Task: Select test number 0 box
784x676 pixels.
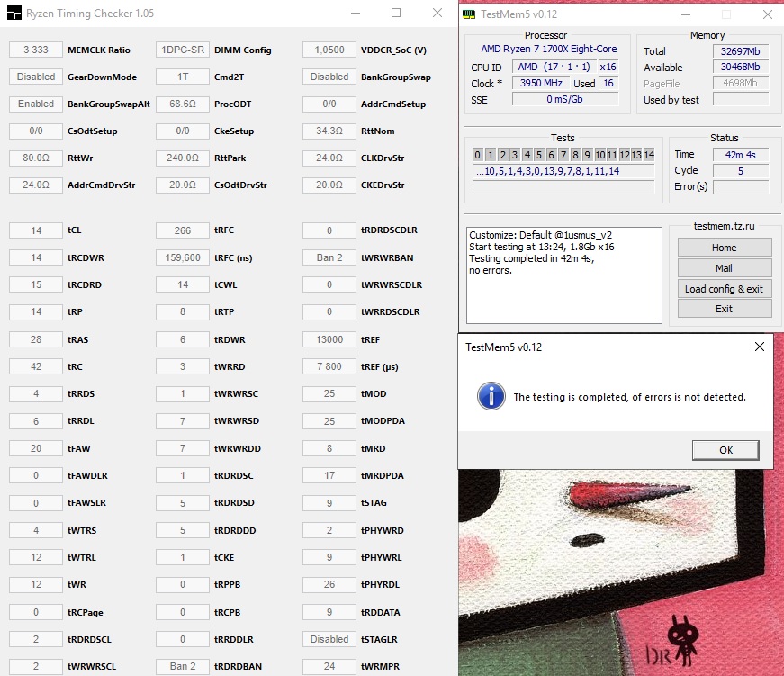Action: [x=477, y=155]
